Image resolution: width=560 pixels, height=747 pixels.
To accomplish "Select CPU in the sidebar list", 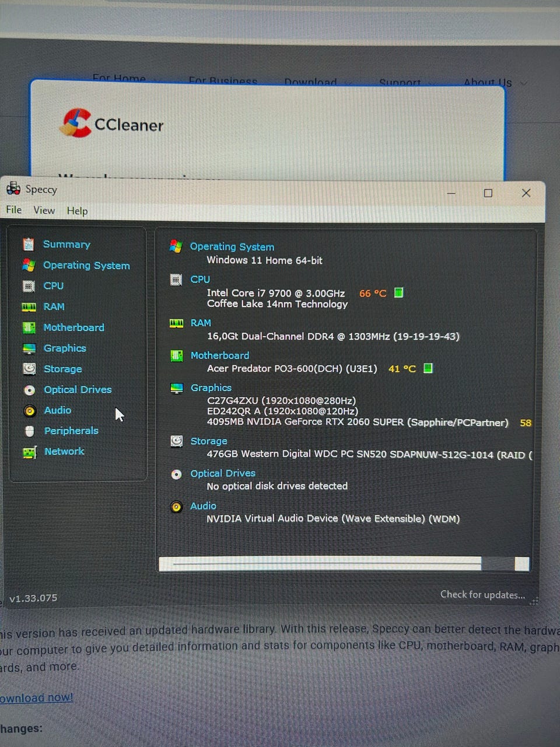I will (x=54, y=286).
